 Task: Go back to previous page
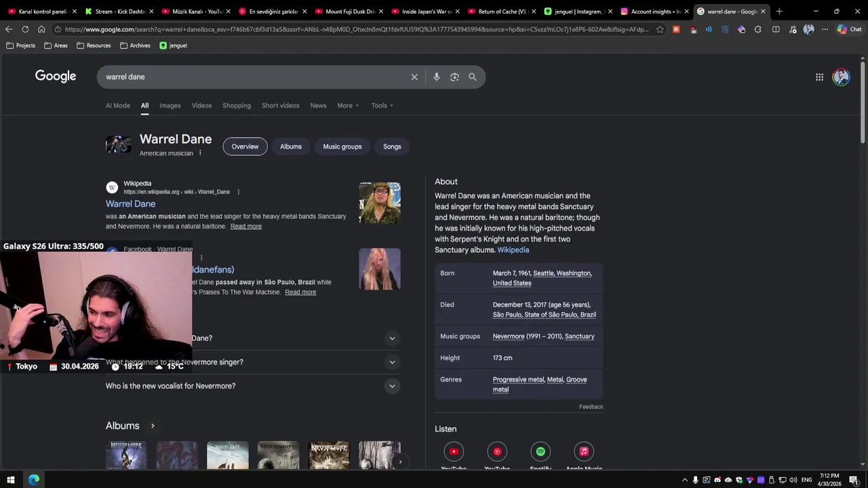(x=9, y=29)
